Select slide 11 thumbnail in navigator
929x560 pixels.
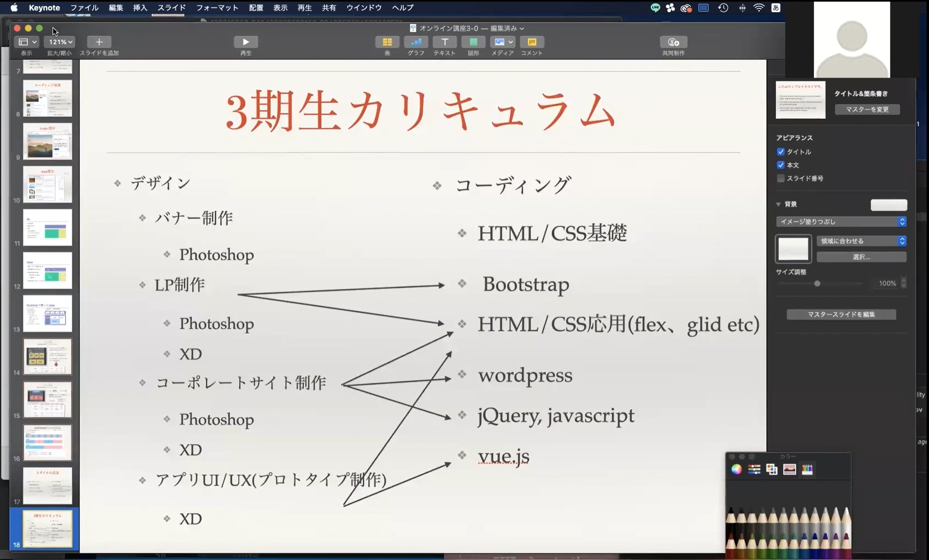[x=47, y=227]
